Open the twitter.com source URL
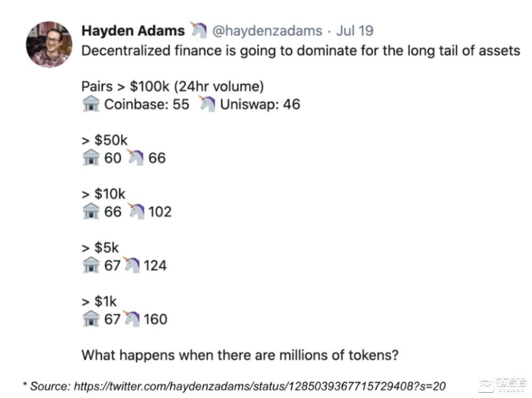 pos(259,386)
